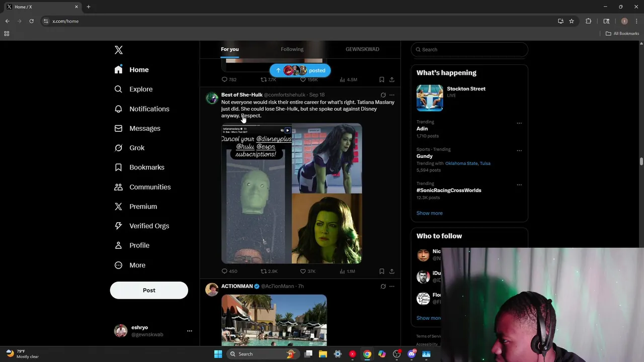Screen dimensions: 644x362
Task: Open more options for Adin trend
Action: [519, 123]
